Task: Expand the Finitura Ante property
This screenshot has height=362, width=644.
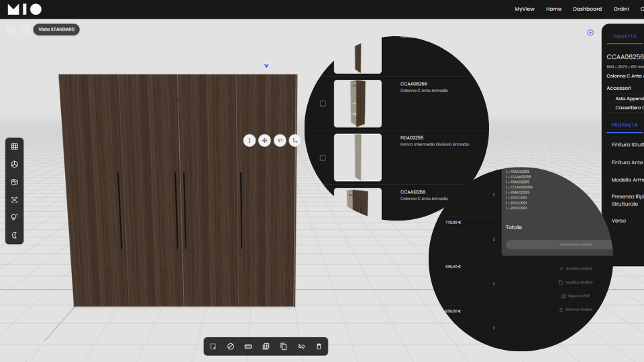Action: 627,162
